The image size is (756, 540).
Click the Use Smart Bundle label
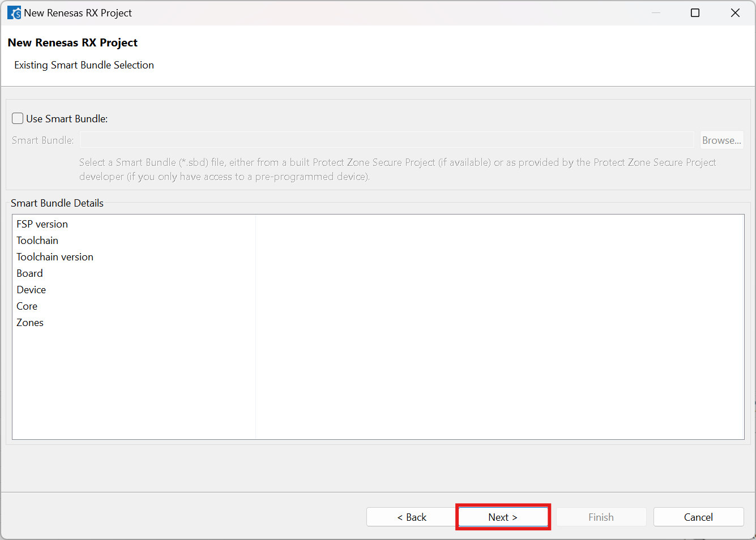coord(67,118)
